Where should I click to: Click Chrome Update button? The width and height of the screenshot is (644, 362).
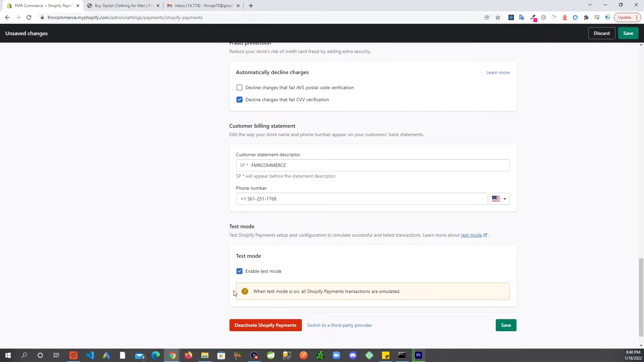[625, 17]
